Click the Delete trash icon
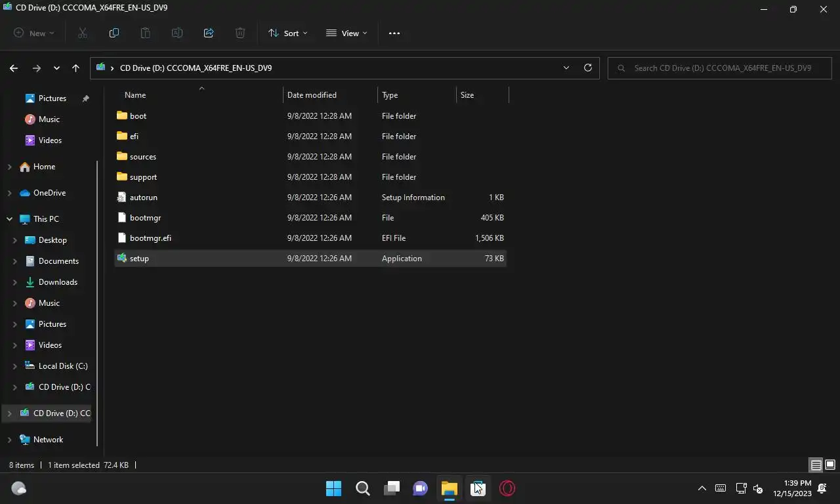 coord(240,33)
